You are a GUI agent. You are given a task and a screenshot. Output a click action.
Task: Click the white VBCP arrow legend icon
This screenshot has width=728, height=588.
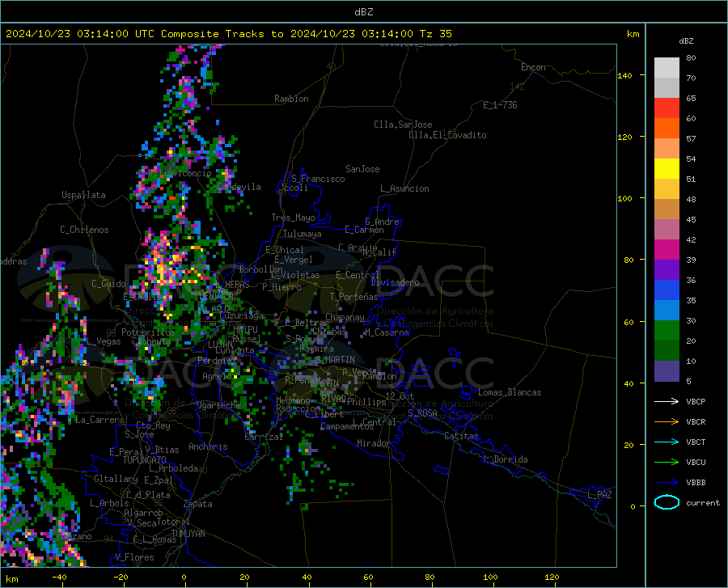point(667,401)
